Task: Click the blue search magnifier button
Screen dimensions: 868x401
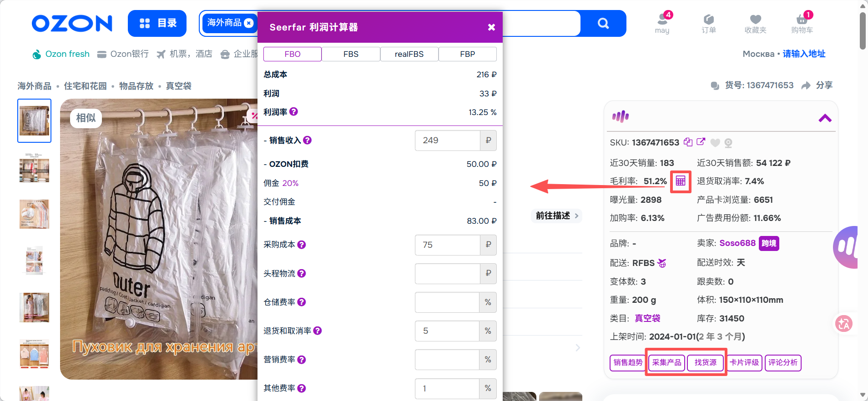Action: pyautogui.click(x=603, y=23)
